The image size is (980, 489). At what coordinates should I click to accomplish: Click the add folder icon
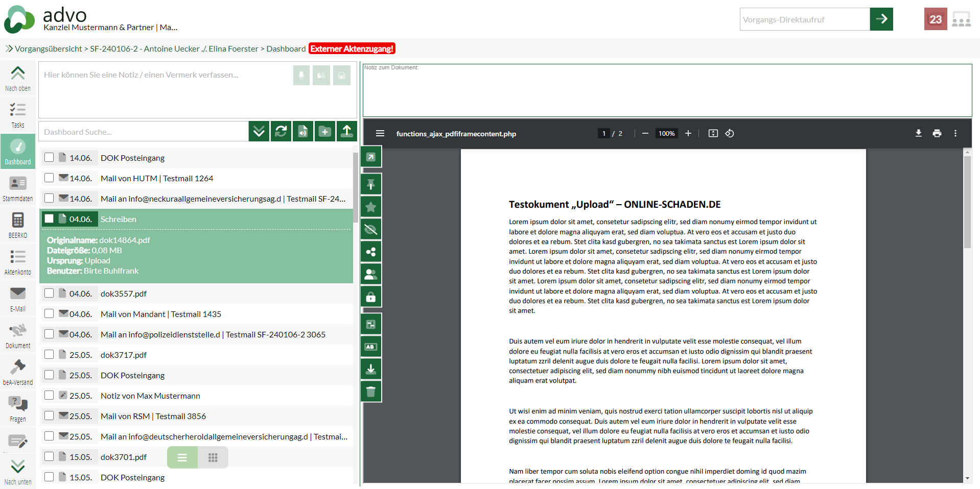pyautogui.click(x=325, y=132)
